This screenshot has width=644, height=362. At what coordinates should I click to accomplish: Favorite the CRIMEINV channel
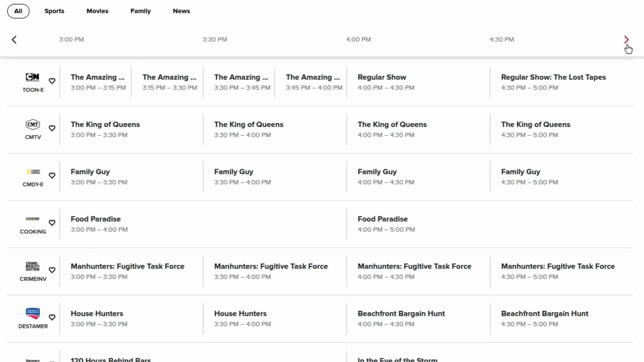(52, 270)
